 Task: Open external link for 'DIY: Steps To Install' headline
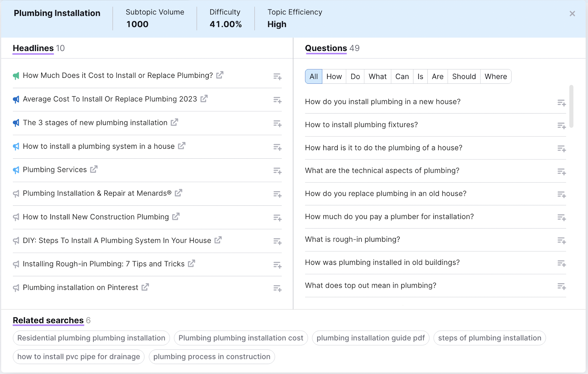[x=218, y=240]
